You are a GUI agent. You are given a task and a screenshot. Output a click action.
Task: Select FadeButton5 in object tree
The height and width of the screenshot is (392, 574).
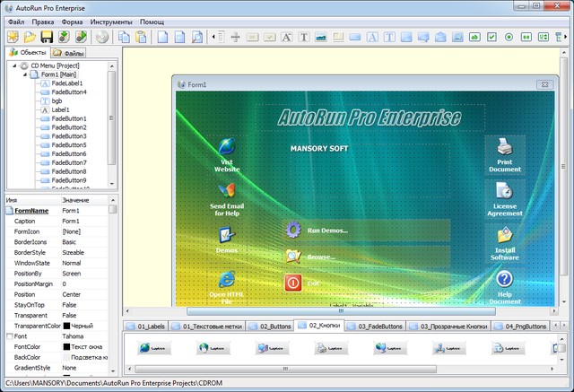click(x=69, y=144)
